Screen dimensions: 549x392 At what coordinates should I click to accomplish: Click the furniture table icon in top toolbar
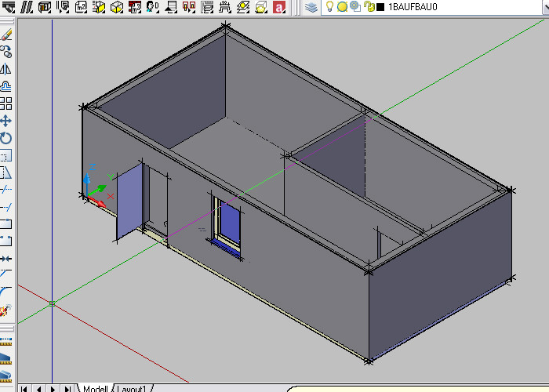225,7
